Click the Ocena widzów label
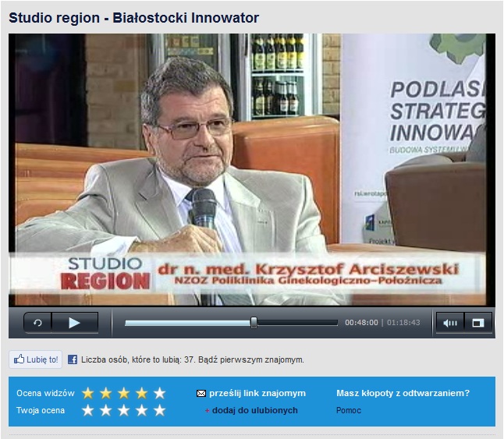The image size is (504, 439). pos(45,393)
